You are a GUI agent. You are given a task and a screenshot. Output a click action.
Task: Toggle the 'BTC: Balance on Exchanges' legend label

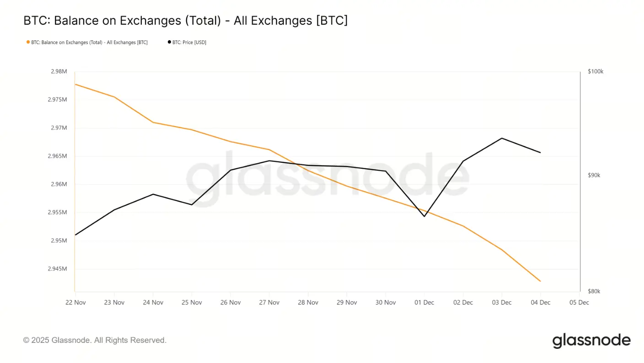click(x=89, y=43)
